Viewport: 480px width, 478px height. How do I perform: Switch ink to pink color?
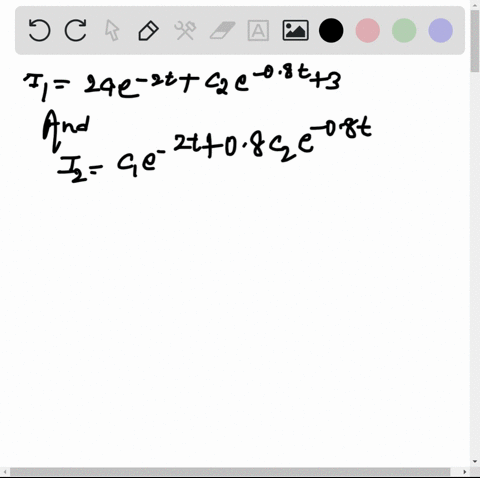pyautogui.click(x=368, y=30)
